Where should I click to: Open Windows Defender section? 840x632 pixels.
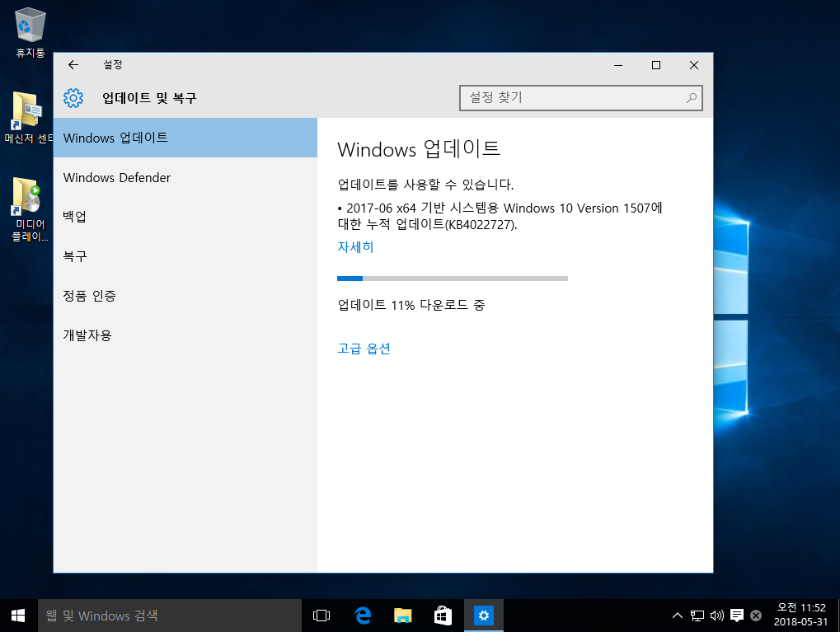coord(185,177)
